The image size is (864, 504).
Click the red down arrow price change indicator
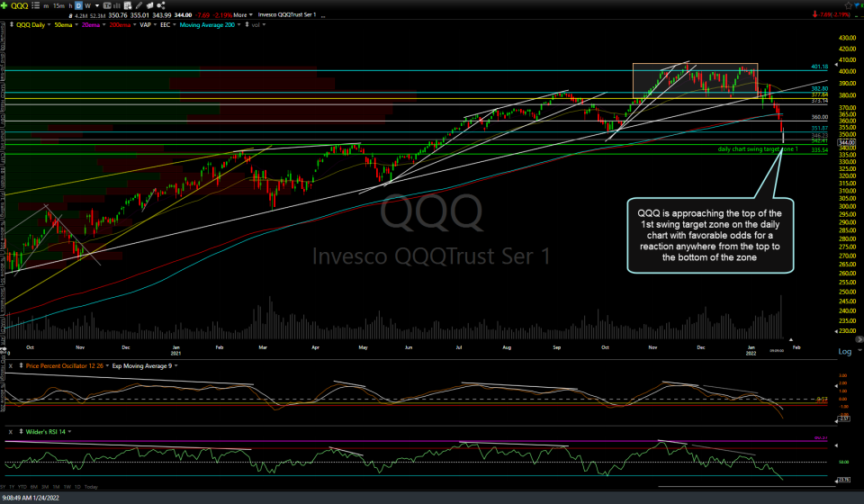[x=815, y=15]
